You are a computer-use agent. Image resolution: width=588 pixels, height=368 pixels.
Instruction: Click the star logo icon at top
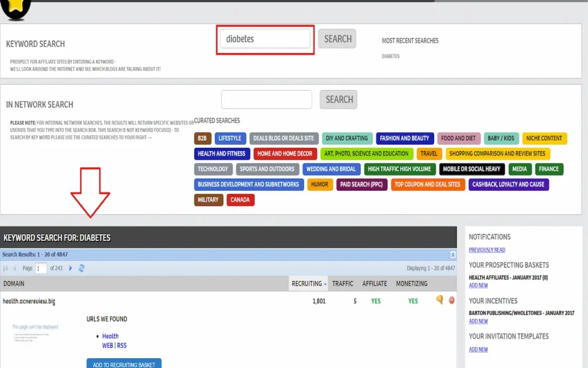[16, 9]
